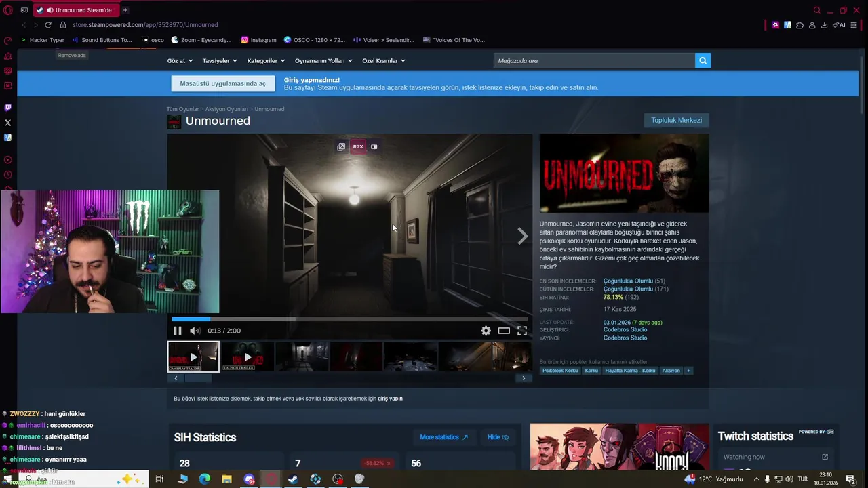Click the address bar URL
This screenshot has width=868, height=488.
coord(145,25)
